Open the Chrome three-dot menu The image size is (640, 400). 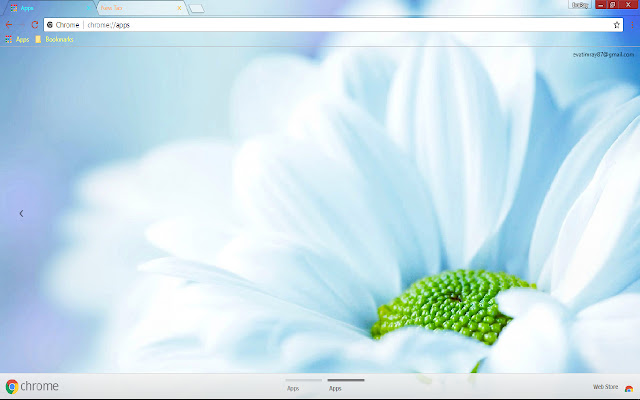click(632, 25)
